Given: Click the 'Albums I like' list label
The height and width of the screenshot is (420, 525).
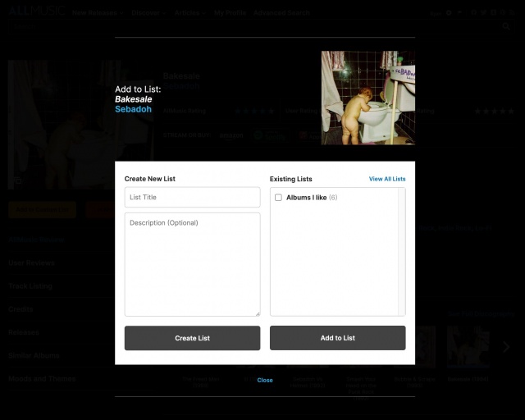Looking at the screenshot, I should click(306, 198).
